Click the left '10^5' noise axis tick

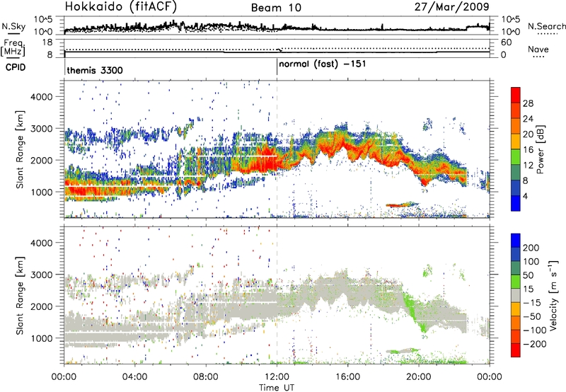(43, 19)
